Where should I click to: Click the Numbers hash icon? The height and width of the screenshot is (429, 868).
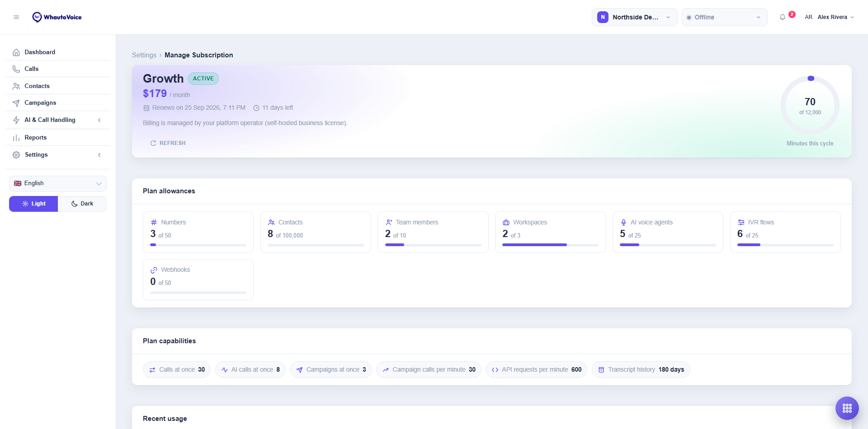pyautogui.click(x=154, y=222)
